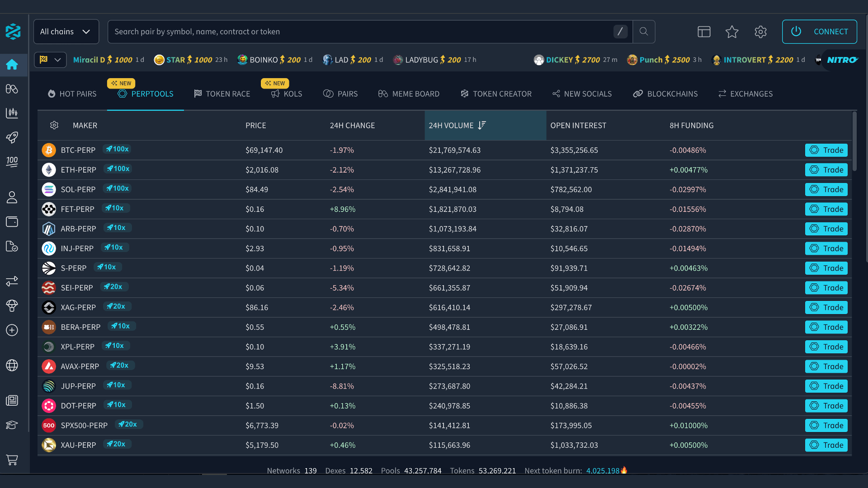
Task: Open the Home icon in the sidebar
Action: pos(12,65)
